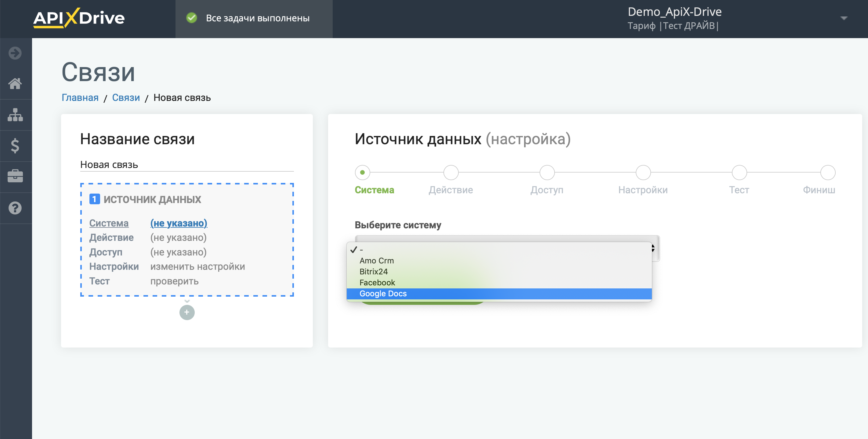Click the Финиш step circle
The height and width of the screenshot is (439, 868).
point(828,172)
